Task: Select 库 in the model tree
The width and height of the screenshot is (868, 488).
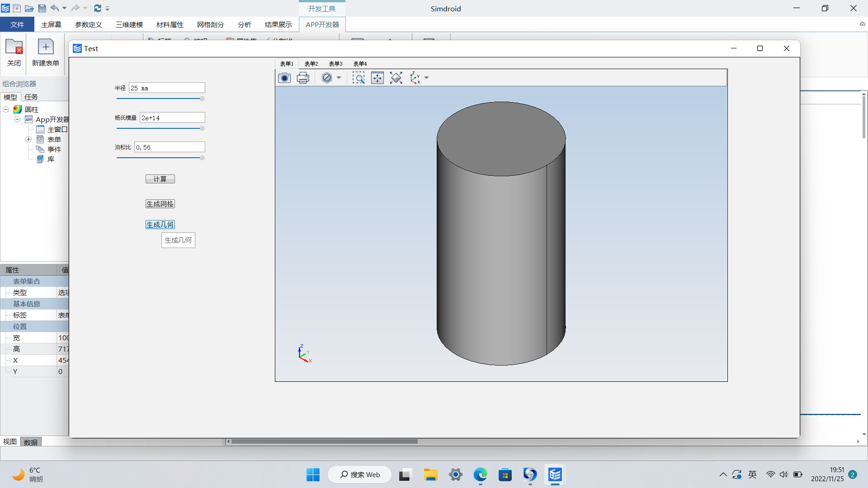Action: (51, 159)
